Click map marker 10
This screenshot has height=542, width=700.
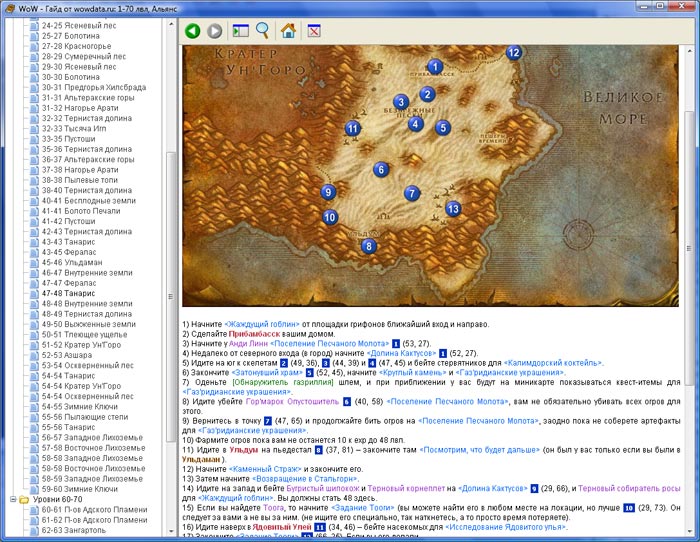coord(330,217)
